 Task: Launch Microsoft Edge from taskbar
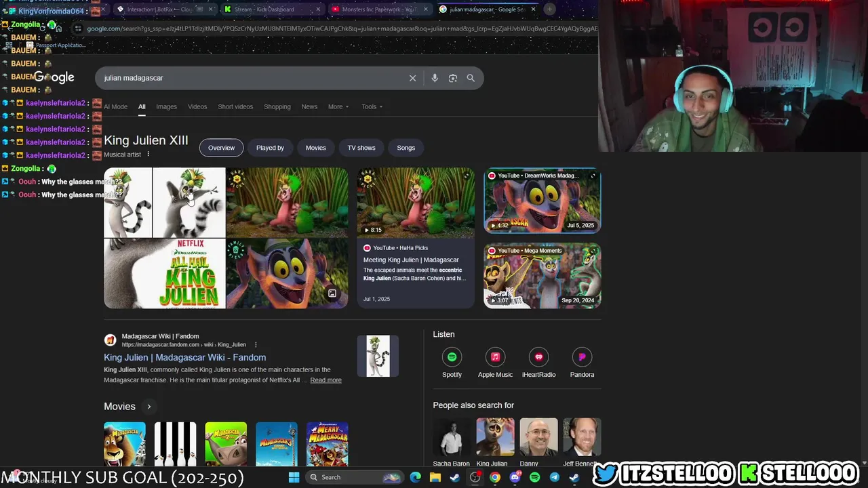click(x=416, y=477)
